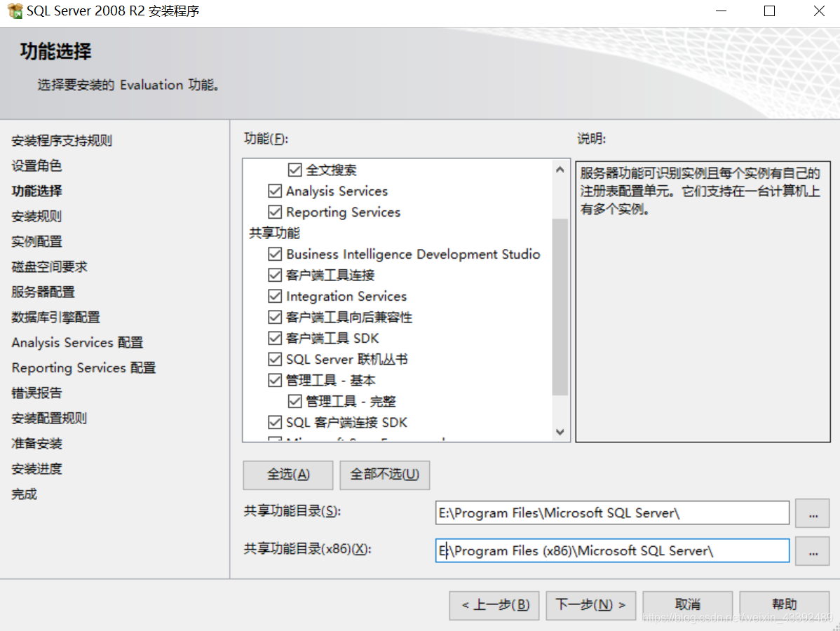Click the feature list scrollbar thumb
This screenshot has width=840, height=631.
click(560, 306)
